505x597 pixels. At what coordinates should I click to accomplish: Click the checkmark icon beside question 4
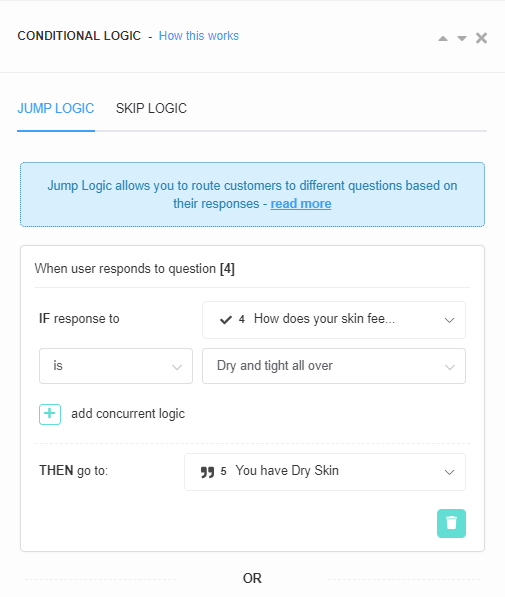pos(226,319)
